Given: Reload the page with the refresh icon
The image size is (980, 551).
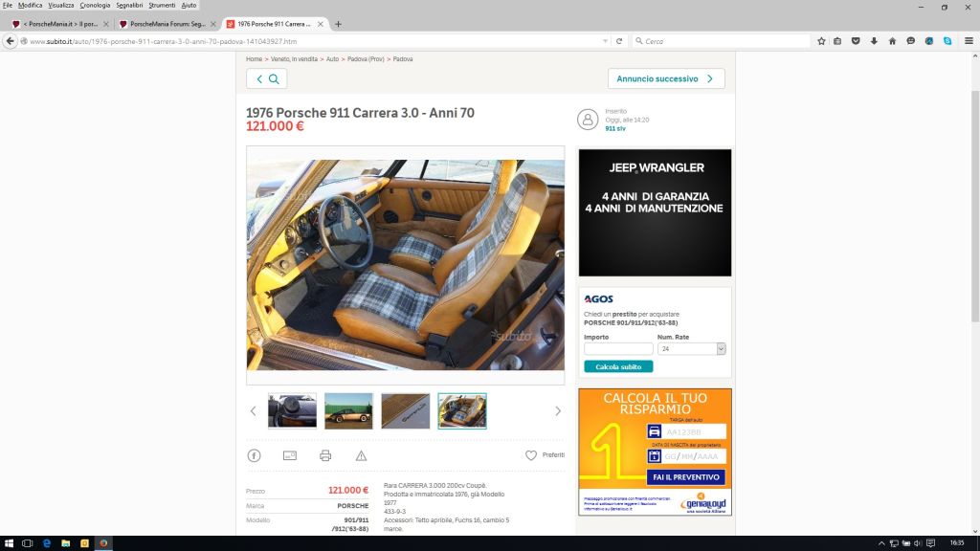Looking at the screenshot, I should point(619,41).
